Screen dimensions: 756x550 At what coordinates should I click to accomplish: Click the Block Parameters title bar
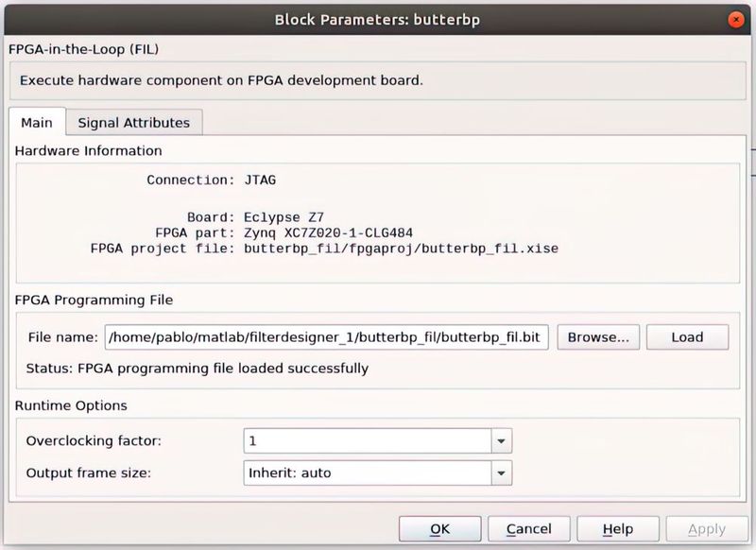[378, 19]
